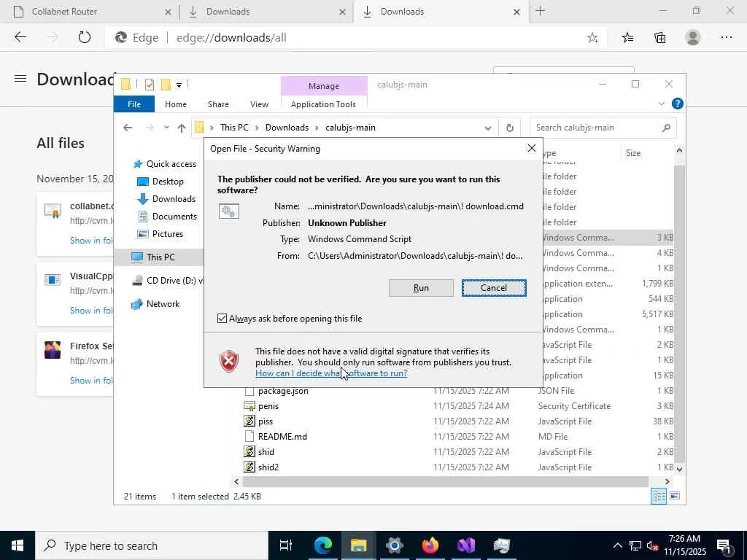Click the muted volume tray icon
747x560 pixels.
click(653, 546)
